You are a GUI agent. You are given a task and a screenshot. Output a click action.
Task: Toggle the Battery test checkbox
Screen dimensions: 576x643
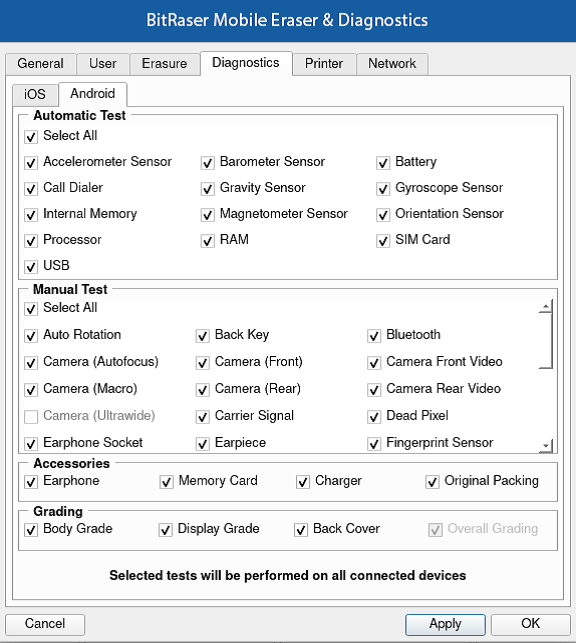coord(383,163)
